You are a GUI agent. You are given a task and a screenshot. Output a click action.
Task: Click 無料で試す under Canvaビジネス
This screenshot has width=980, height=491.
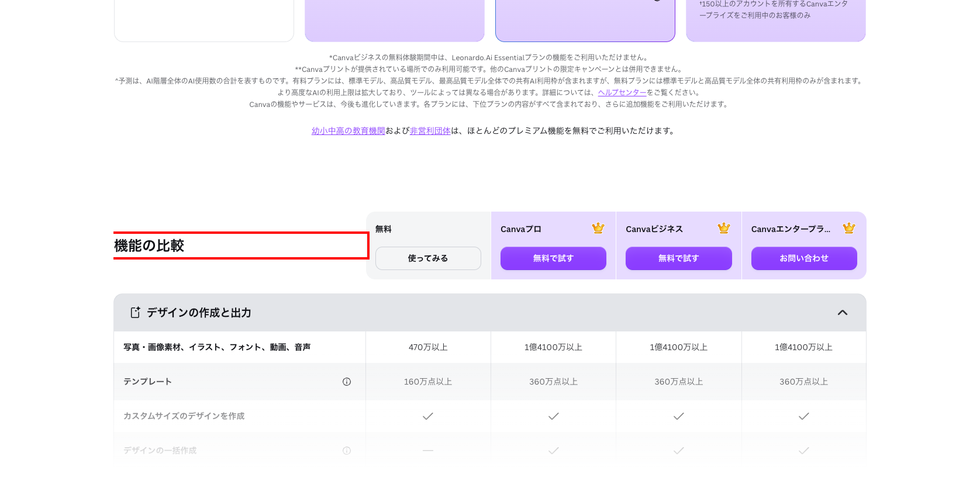(679, 258)
